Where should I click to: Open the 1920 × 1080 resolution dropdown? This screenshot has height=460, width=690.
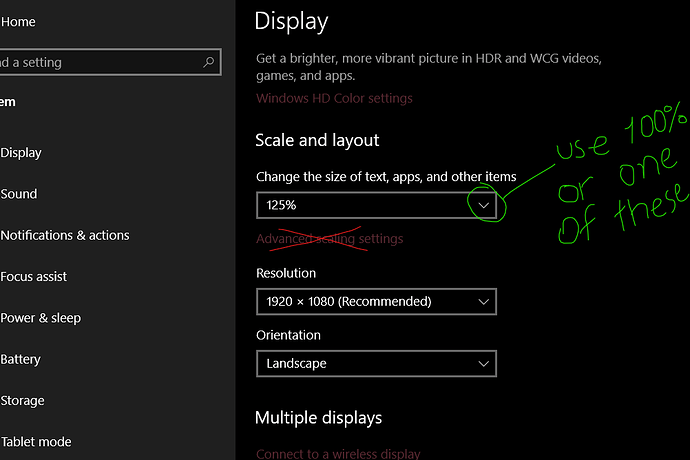tap(376, 302)
